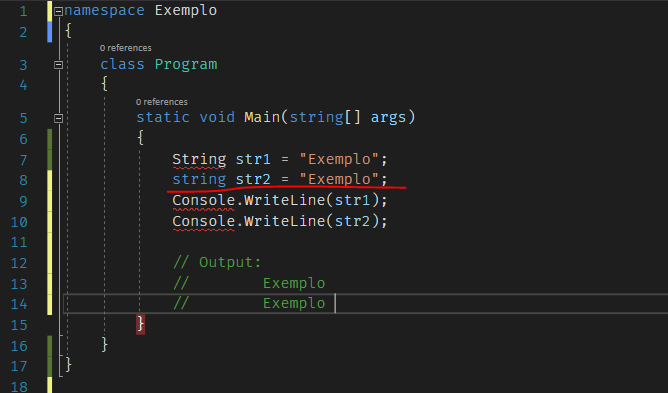The image size is (668, 393).
Task: Collapse the class Program block
Action: (x=59, y=65)
